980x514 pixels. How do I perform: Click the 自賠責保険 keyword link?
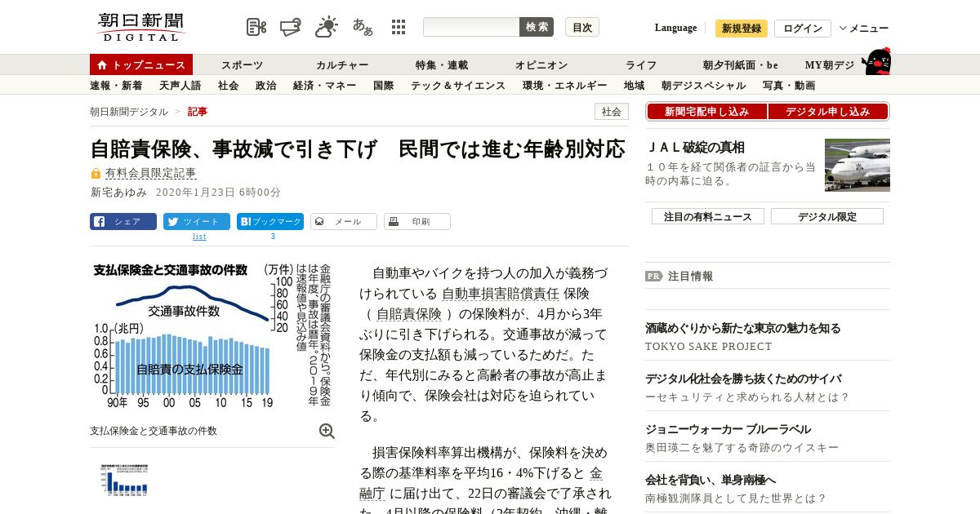click(x=409, y=314)
